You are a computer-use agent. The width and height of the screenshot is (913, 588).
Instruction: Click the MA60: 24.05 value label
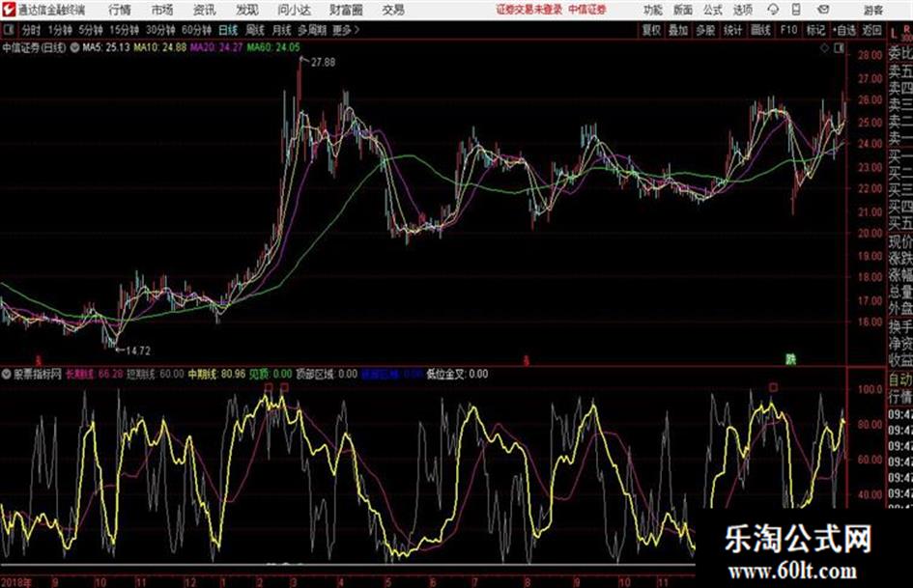[273, 47]
